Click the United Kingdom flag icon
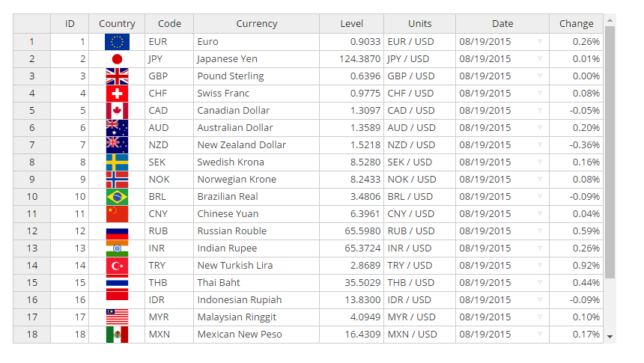Screen dimensions: 644x363 (117, 76)
